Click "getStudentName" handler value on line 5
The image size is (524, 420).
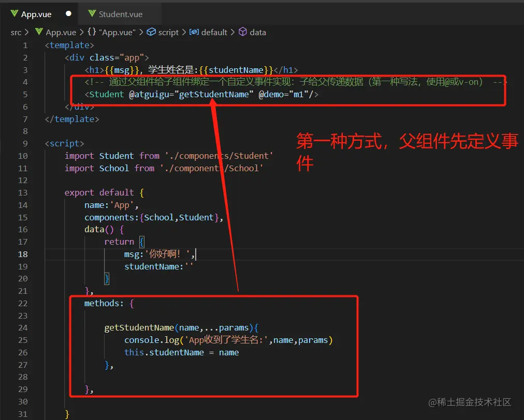click(x=214, y=95)
